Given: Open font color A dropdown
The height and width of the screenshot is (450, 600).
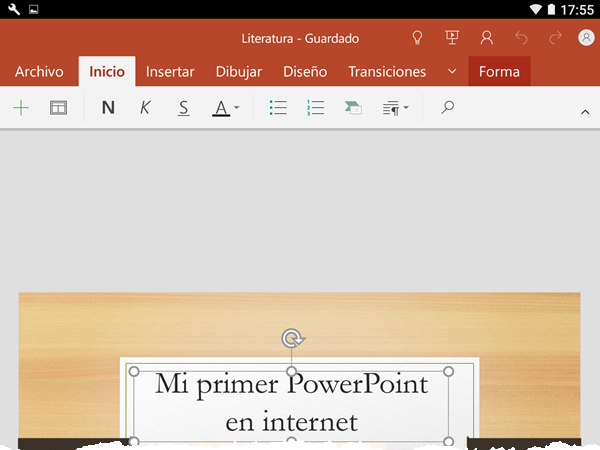Looking at the screenshot, I should 226,108.
